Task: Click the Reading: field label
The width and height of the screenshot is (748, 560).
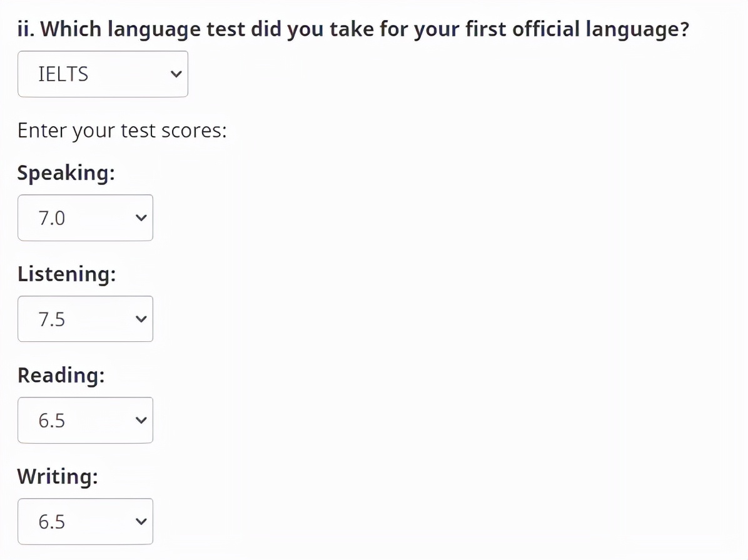Action: click(61, 375)
